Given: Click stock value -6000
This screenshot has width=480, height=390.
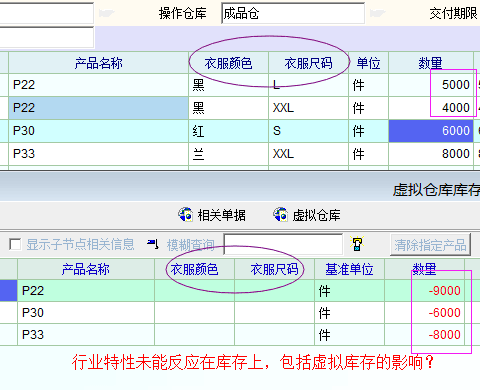Looking at the screenshot, I should pos(425,313).
